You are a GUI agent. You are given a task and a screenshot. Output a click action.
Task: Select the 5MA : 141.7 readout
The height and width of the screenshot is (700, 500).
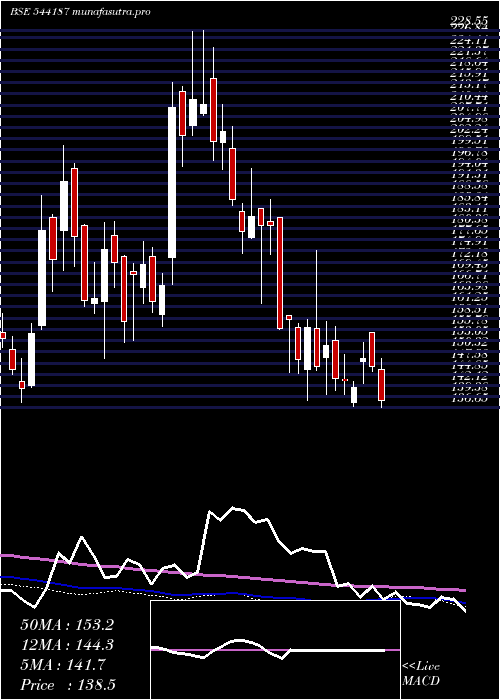[x=63, y=665]
